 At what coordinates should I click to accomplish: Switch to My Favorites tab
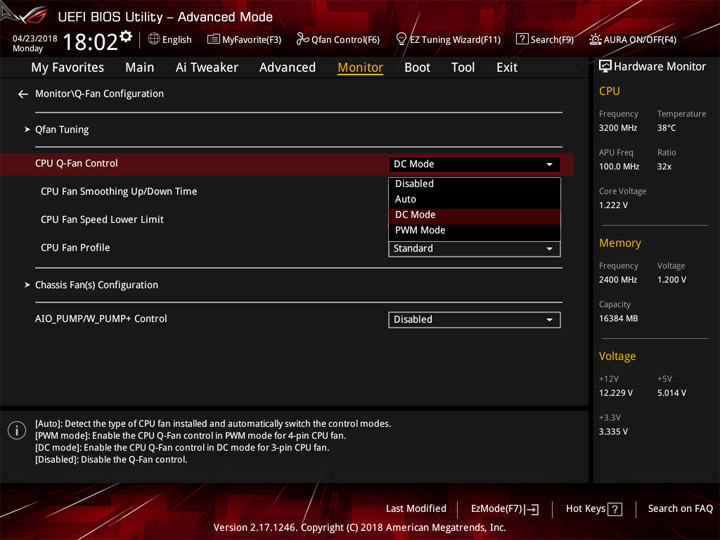(68, 68)
